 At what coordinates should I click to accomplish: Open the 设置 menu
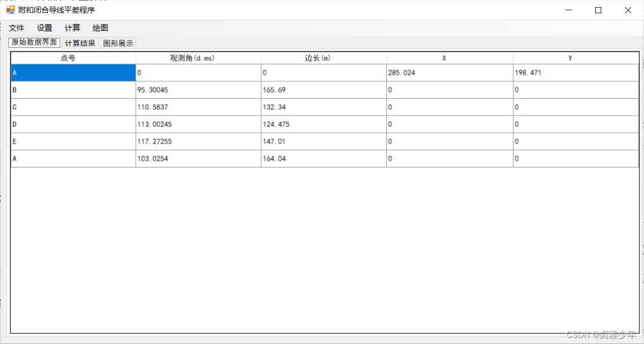tap(45, 28)
